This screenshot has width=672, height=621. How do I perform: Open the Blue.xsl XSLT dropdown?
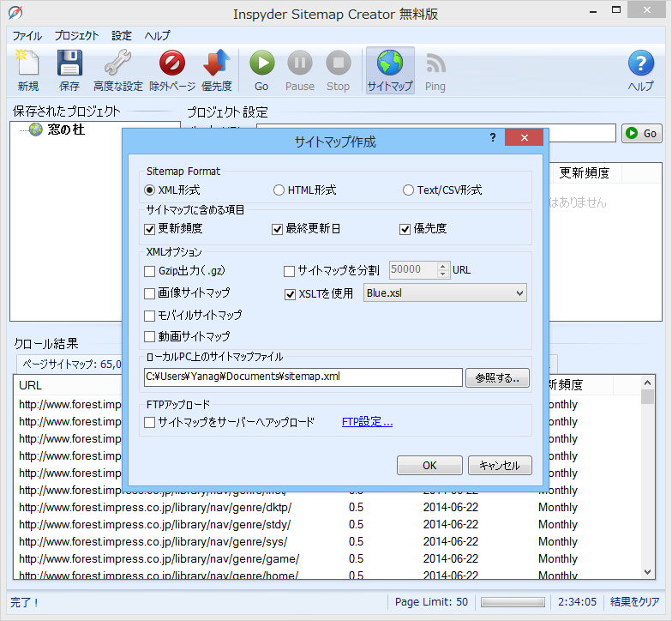(445, 293)
